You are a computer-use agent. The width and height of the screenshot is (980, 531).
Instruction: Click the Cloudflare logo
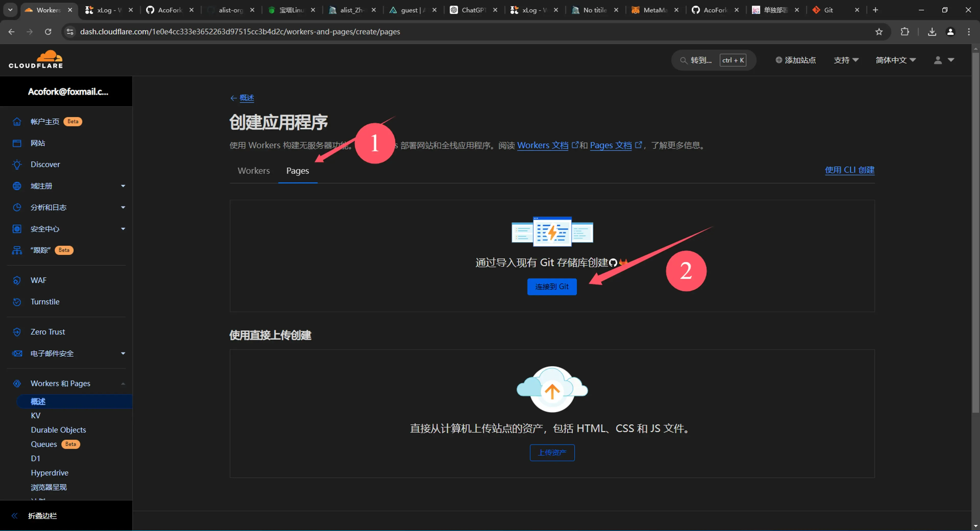pos(36,59)
